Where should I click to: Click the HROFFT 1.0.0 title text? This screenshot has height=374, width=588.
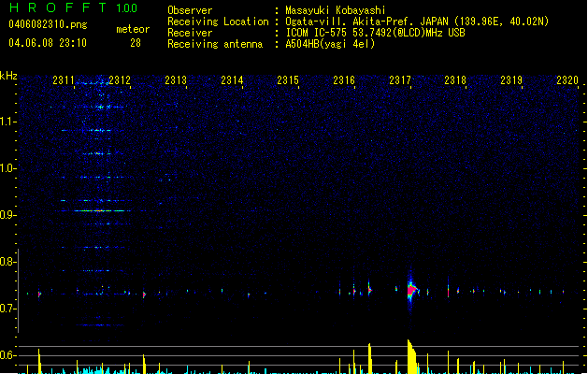coord(73,7)
